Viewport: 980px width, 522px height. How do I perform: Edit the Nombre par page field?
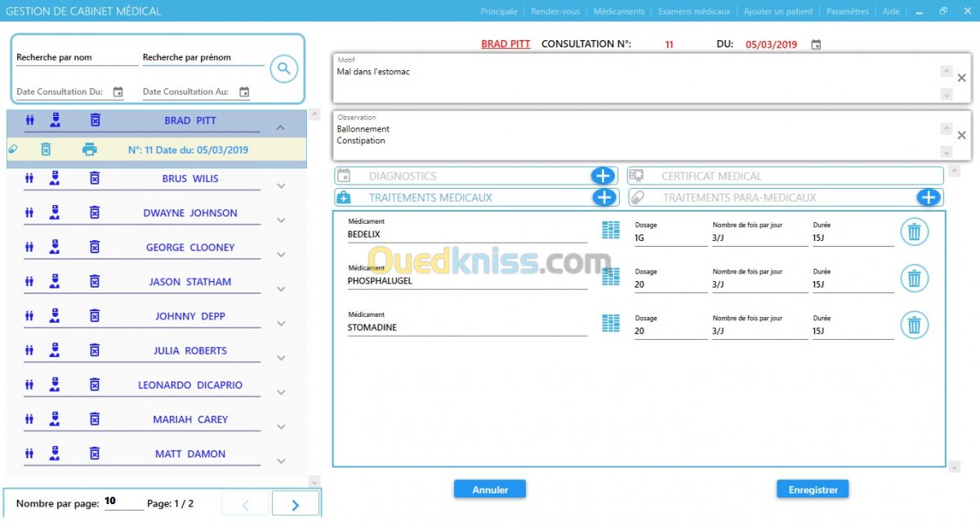tap(112, 502)
